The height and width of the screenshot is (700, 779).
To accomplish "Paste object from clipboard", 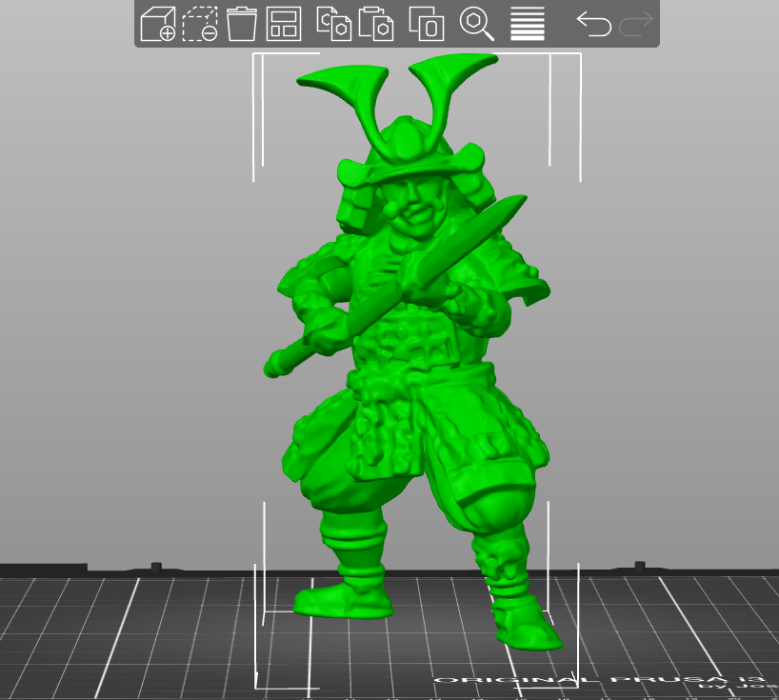I will (x=376, y=24).
